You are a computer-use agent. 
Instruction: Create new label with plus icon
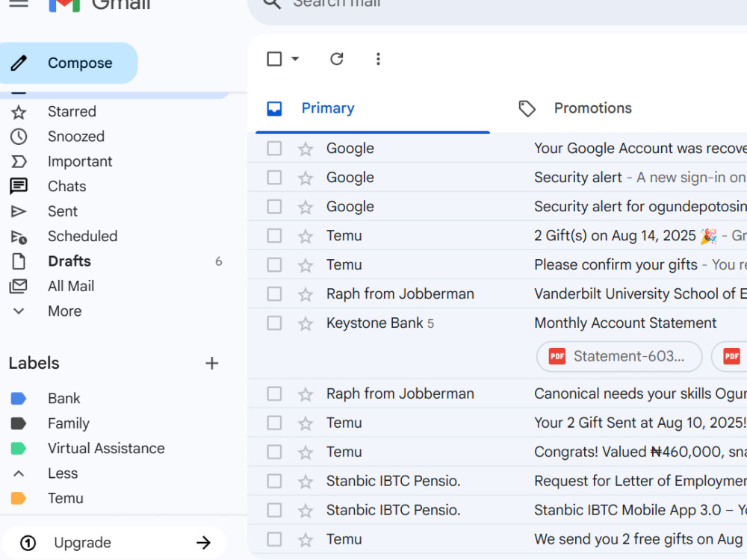(x=212, y=364)
